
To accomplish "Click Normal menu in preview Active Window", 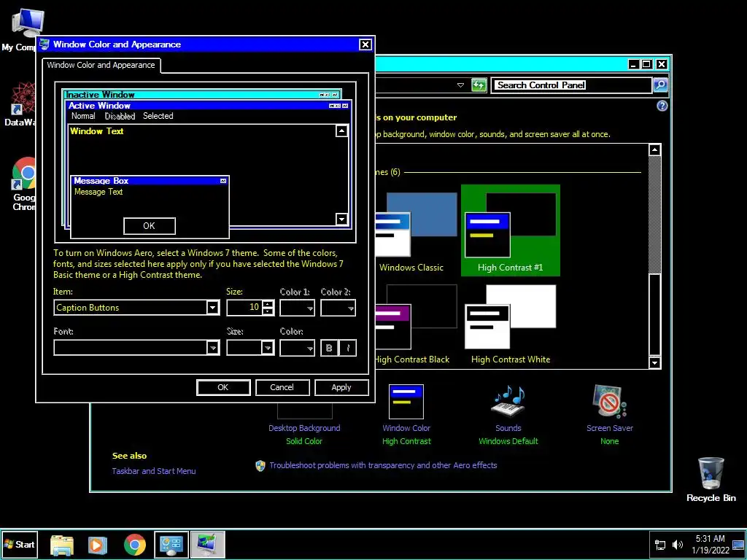I will pyautogui.click(x=83, y=116).
